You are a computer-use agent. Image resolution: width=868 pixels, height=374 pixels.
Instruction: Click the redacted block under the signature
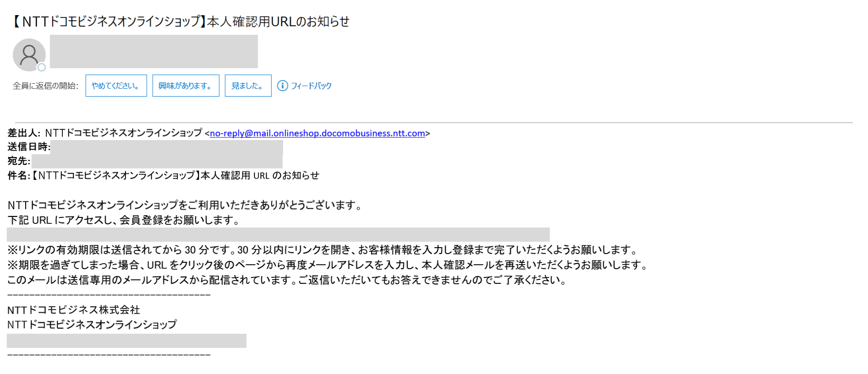pos(126,341)
